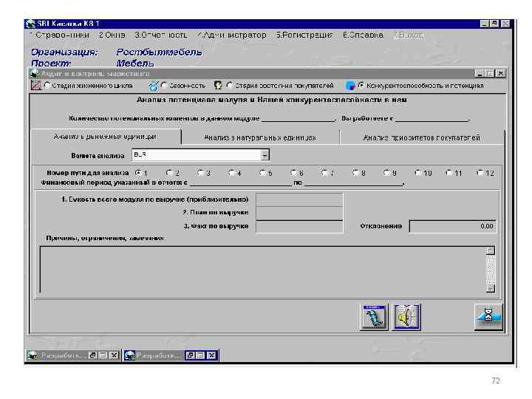
Task: Restore the first minimized Разработк window
Action: click(x=92, y=355)
